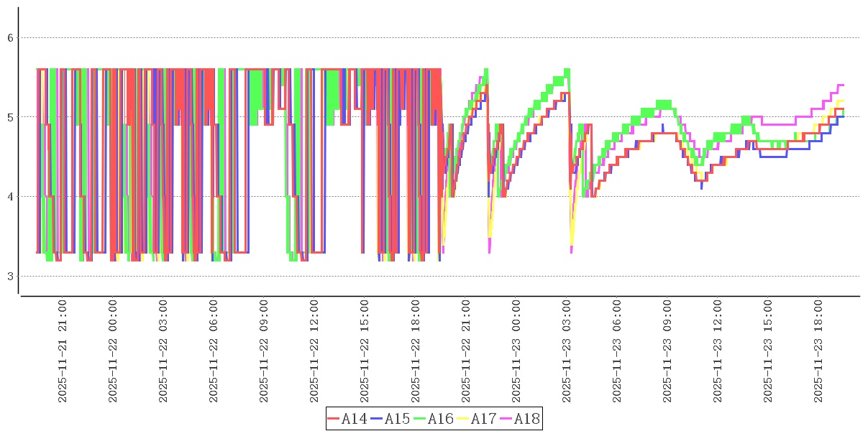Click the 2025-11-22 21:00 time label
Viewport: 868px width, 431px height.
[x=465, y=352]
